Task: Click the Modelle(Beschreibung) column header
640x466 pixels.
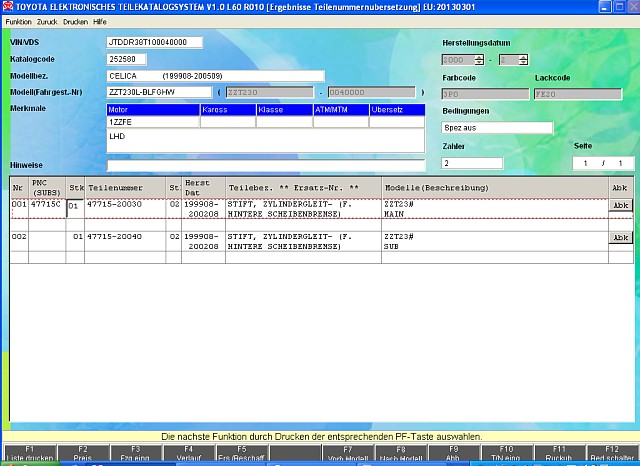Action: coord(495,188)
